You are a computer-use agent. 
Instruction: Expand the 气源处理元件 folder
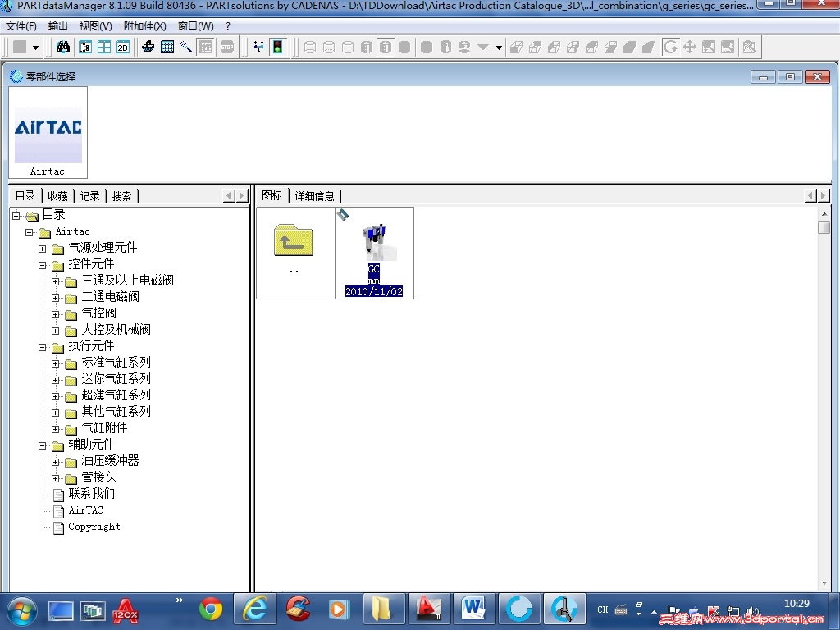pos(43,249)
